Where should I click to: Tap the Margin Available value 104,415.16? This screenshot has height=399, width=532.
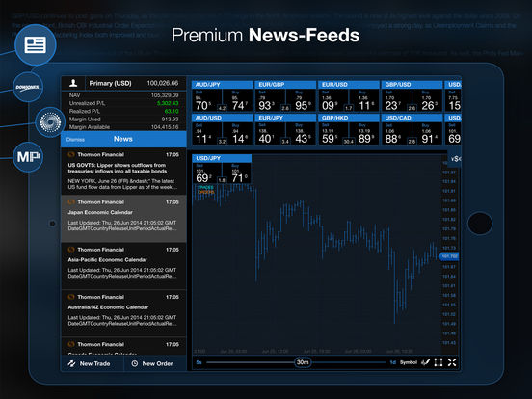point(165,127)
